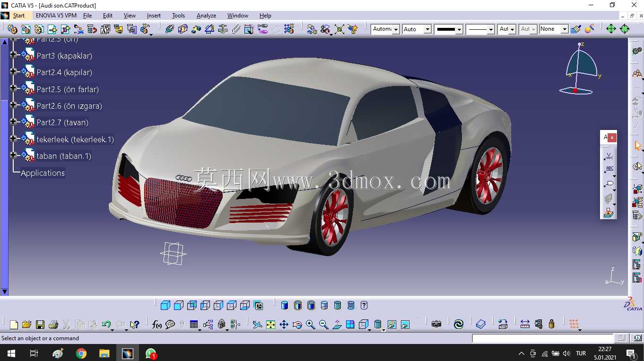The width and height of the screenshot is (644, 361).
Task: Click the Zoom Out magnifier
Action: (x=323, y=325)
